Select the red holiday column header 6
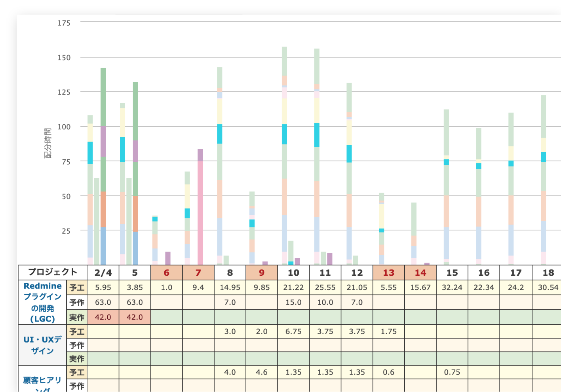561x392 pixels. (166, 273)
